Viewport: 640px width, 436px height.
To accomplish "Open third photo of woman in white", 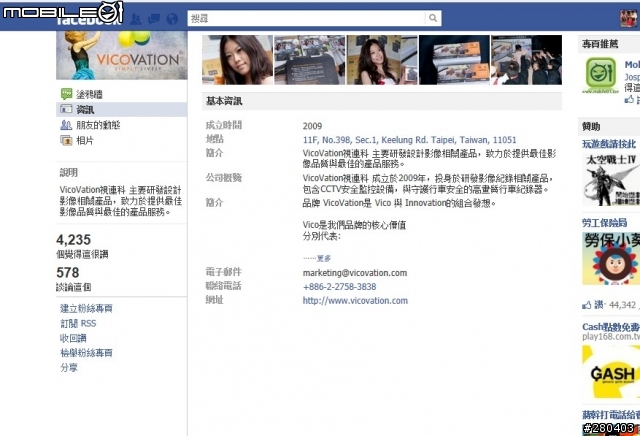I will coord(382,60).
